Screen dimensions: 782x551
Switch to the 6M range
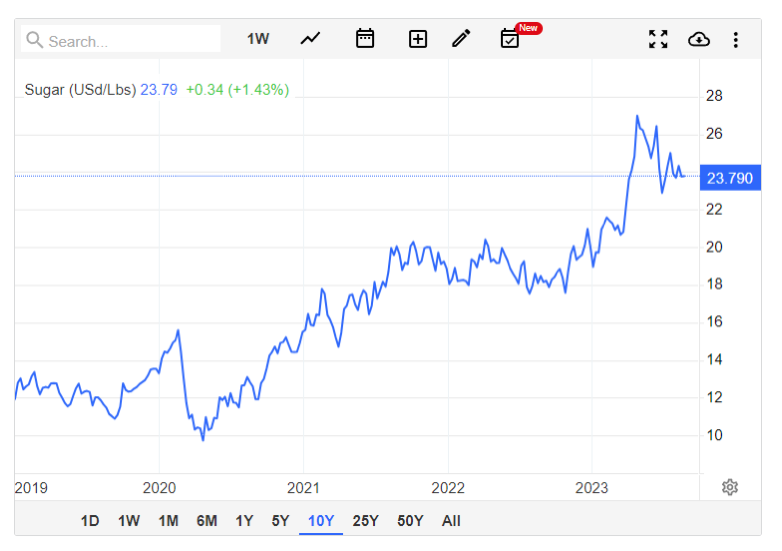pyautogui.click(x=206, y=521)
